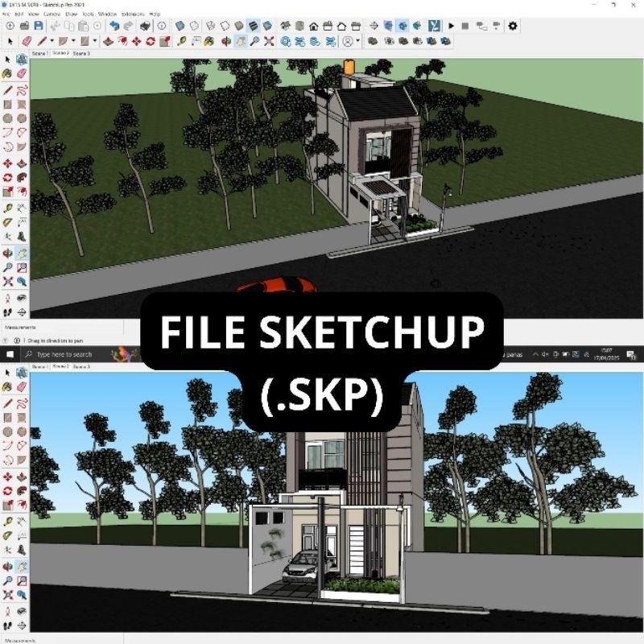Switch to Iso view using the house-cluster icon
The height and width of the screenshot is (644, 644).
[x=285, y=26]
